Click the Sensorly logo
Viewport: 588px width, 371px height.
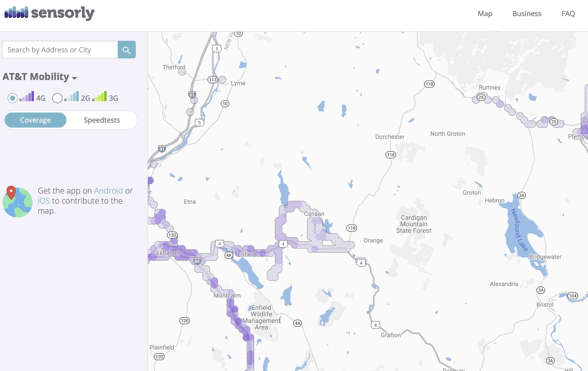point(49,13)
